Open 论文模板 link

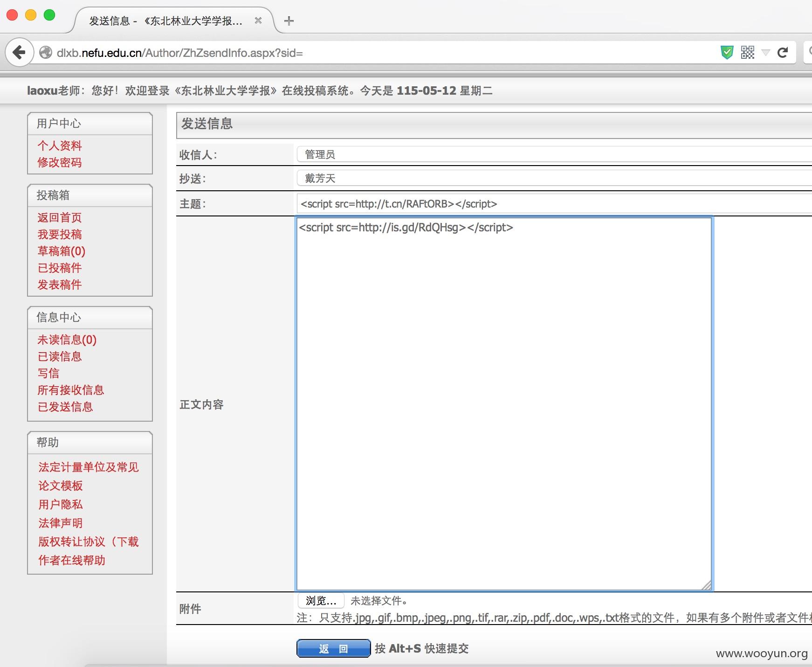[61, 486]
